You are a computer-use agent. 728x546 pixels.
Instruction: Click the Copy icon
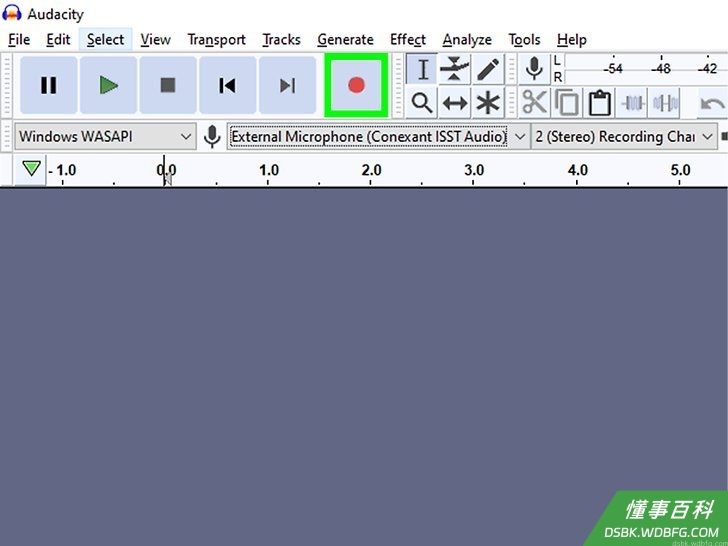coord(567,103)
